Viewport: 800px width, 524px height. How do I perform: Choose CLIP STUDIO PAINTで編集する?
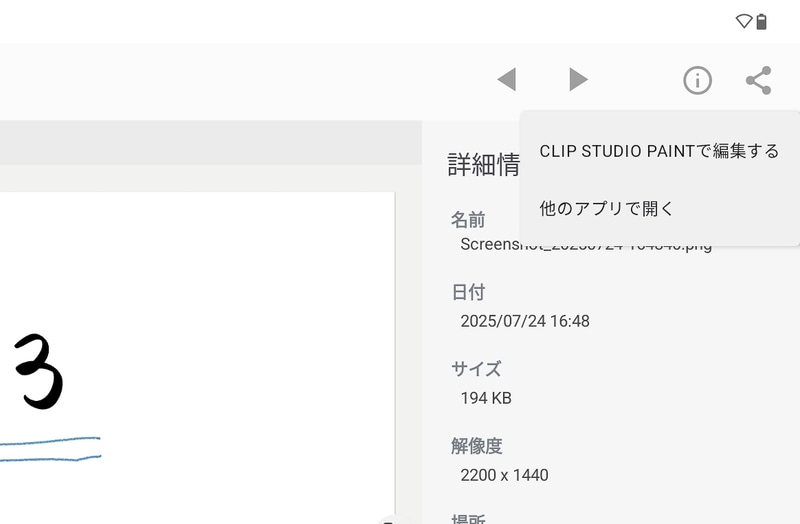tap(659, 151)
